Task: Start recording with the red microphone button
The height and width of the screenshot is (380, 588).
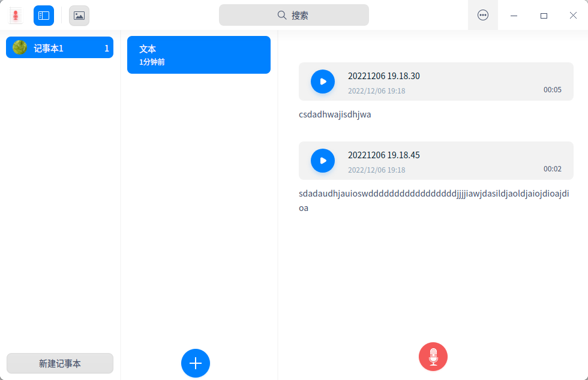Action: click(433, 357)
